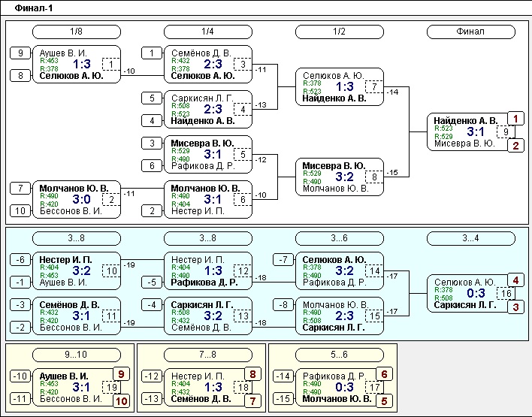Select the 1/2 round header
Image resolution: width=532 pixels, height=417 pixels.
(340, 32)
